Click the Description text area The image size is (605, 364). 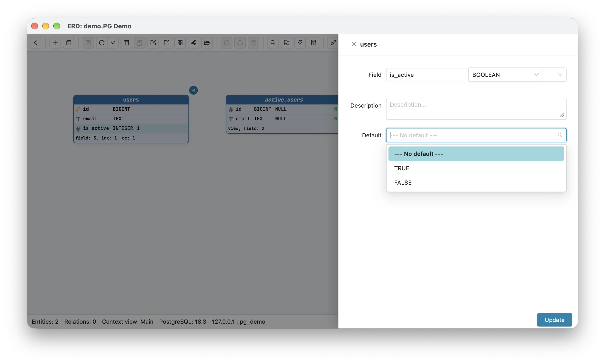(476, 109)
